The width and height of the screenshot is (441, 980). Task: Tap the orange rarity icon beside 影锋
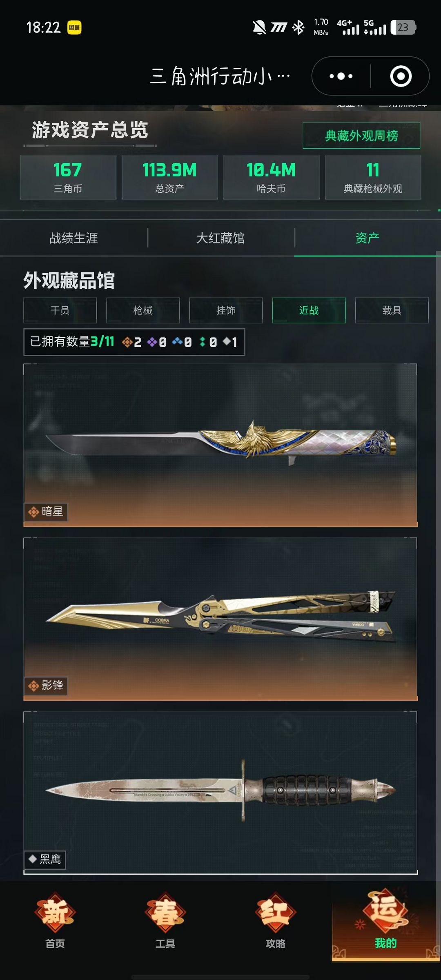33,686
